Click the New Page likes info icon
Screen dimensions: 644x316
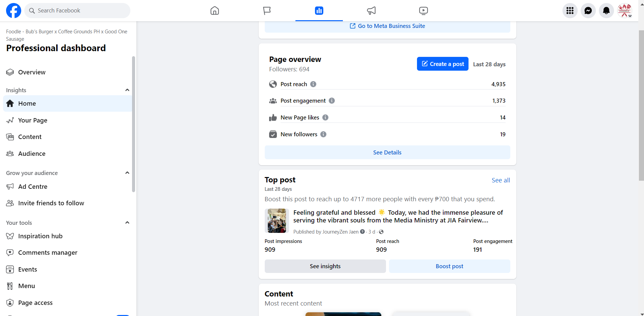[325, 117]
